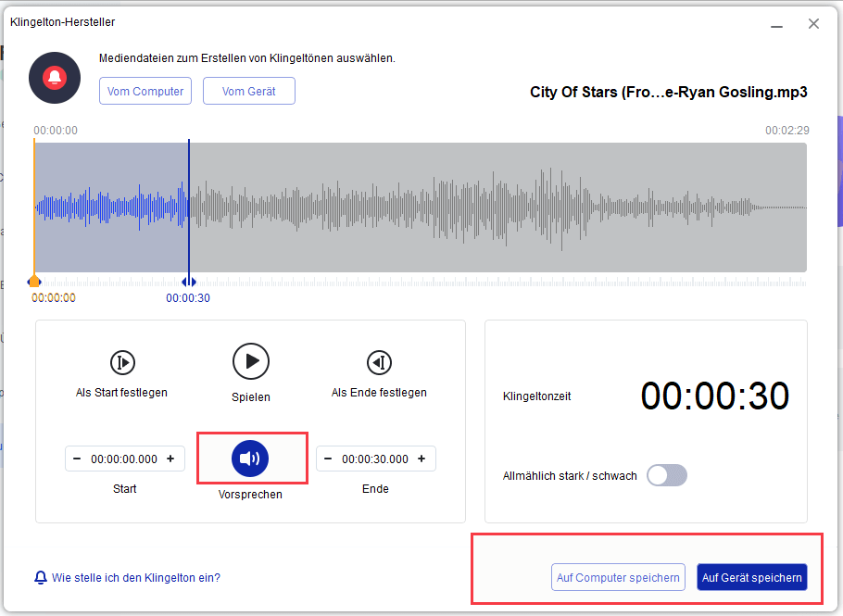Toggle the 'Allmählich stark / schwach' switch

667,475
